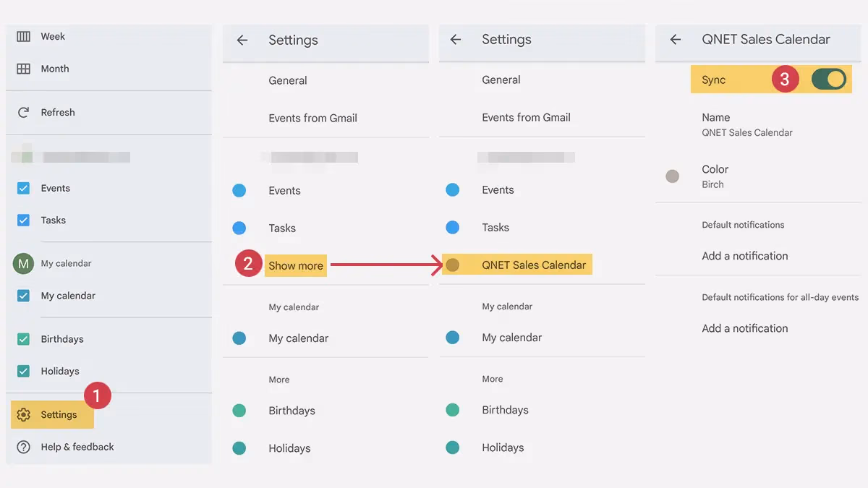The width and height of the screenshot is (868, 488).
Task: Edit the calendar Name field
Action: [x=747, y=124]
